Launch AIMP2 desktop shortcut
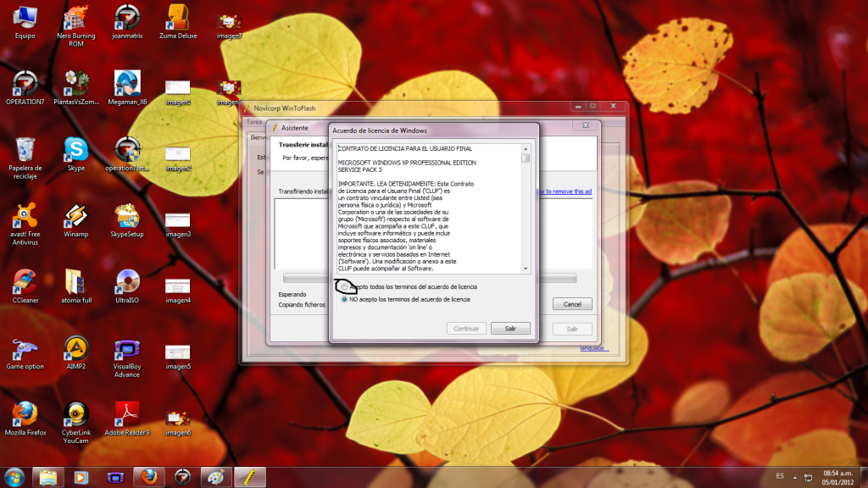Screen dimensions: 868x488 [x=75, y=353]
